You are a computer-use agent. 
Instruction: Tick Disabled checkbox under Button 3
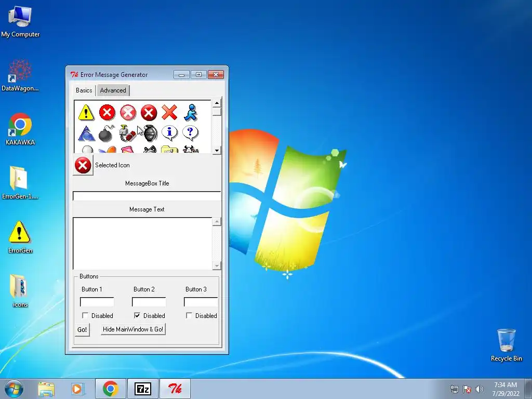189,315
